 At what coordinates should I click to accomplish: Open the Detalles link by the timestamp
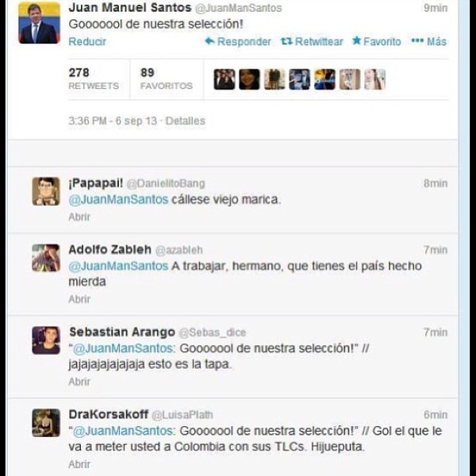pos(185,121)
